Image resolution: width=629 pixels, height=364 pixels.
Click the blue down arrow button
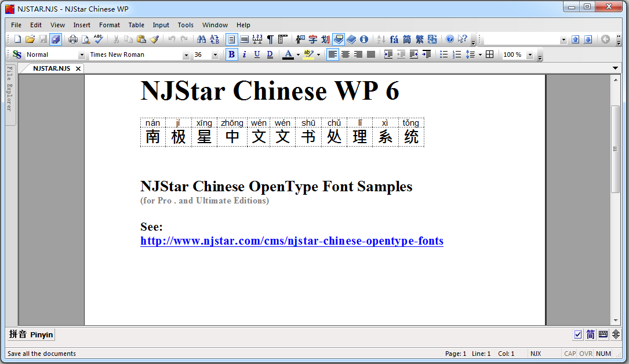pos(588,39)
